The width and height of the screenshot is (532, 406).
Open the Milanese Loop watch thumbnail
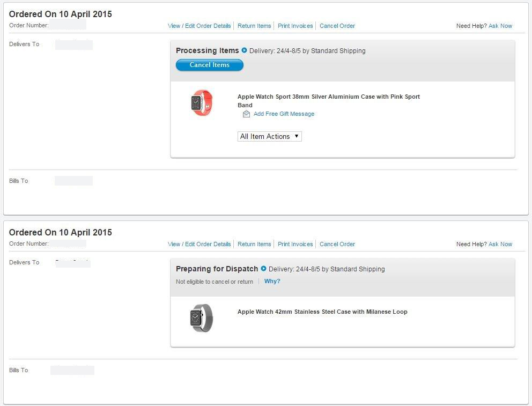point(202,318)
